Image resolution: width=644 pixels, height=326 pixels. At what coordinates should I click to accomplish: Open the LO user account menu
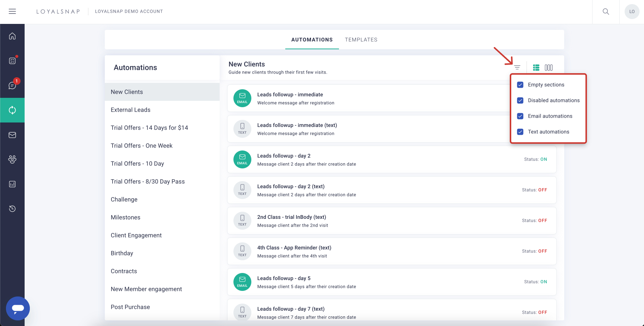(632, 12)
